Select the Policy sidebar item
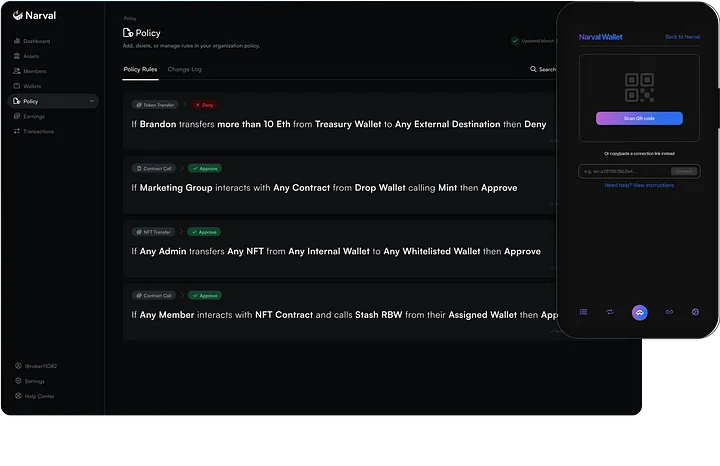Image resolution: width=720 pixels, height=466 pixels. pyautogui.click(x=53, y=101)
